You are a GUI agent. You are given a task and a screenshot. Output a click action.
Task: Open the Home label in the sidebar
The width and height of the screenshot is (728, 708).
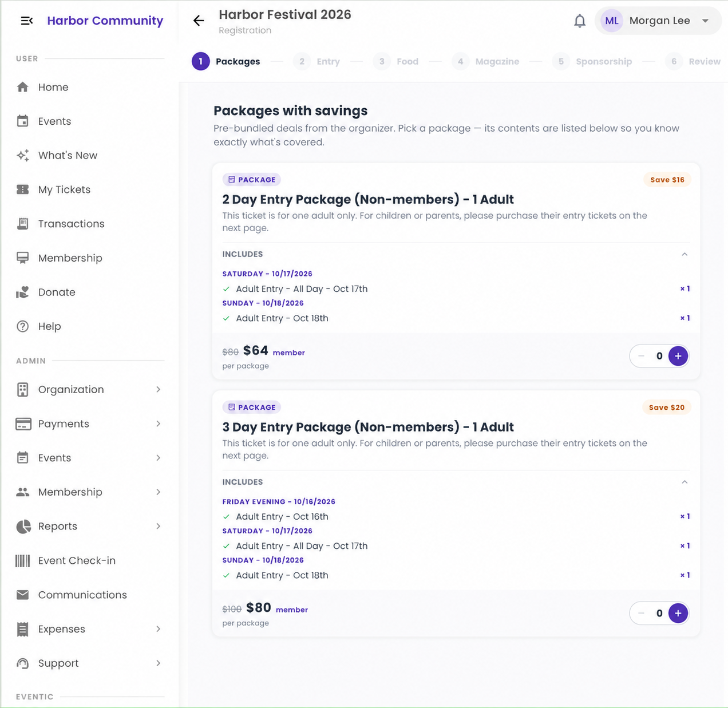coord(53,87)
